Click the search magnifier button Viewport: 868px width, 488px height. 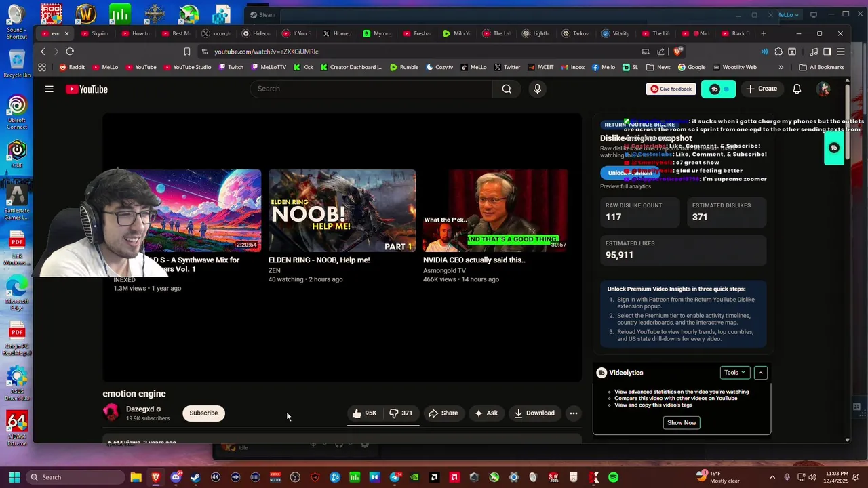[507, 89]
